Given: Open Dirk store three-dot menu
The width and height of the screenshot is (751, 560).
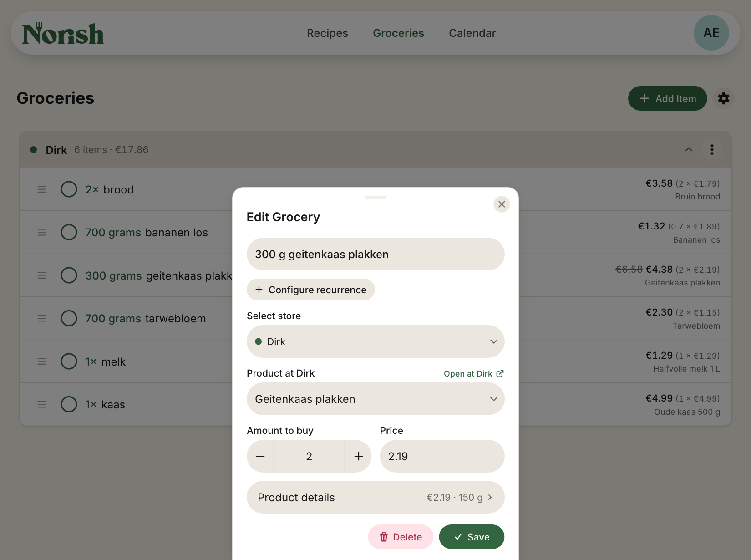Looking at the screenshot, I should pyautogui.click(x=712, y=150).
